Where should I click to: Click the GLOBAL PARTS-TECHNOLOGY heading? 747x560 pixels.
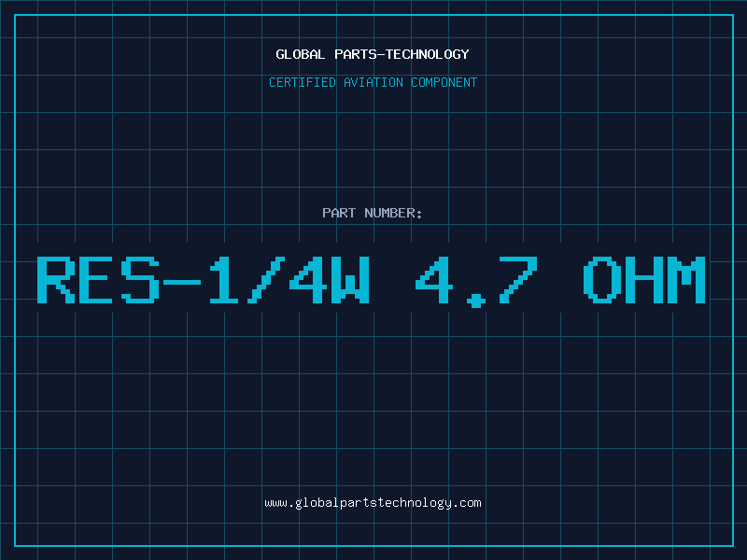373,54
